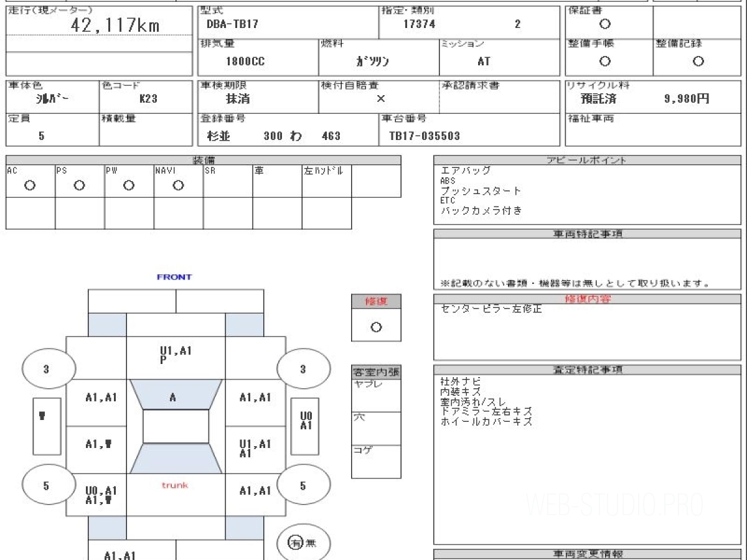Click the SR equipment cell
747x560 pixels.
pyautogui.click(x=228, y=181)
